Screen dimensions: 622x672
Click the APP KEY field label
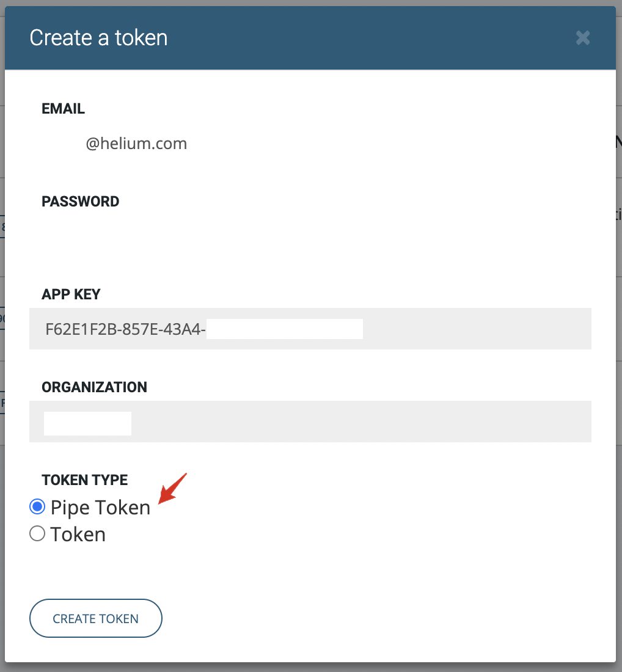pos(71,294)
